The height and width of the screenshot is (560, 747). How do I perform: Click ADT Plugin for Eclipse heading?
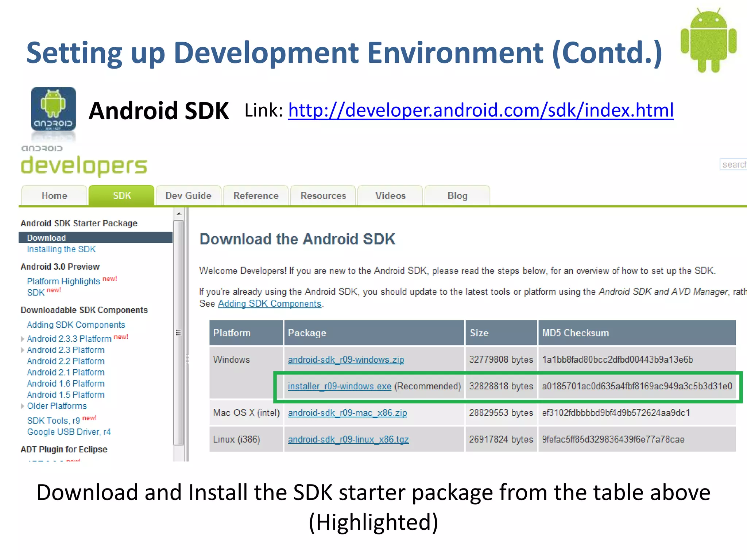(64, 449)
